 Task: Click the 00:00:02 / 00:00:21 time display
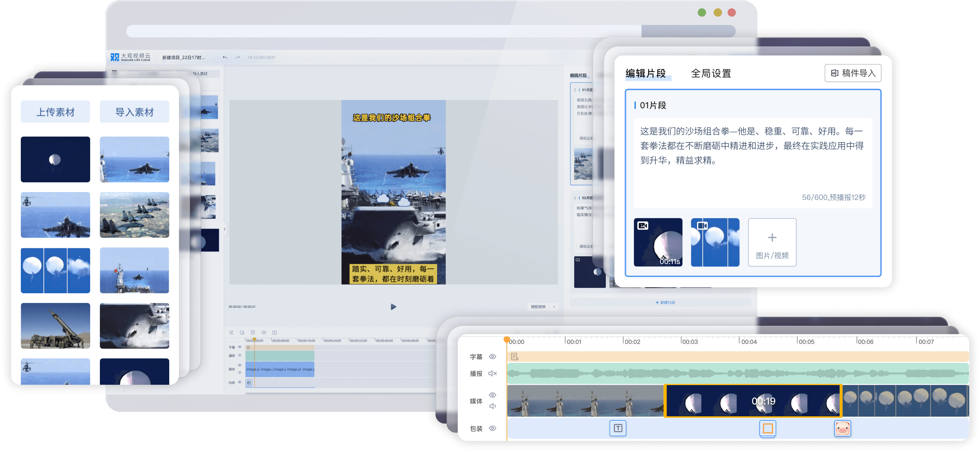pos(242,306)
